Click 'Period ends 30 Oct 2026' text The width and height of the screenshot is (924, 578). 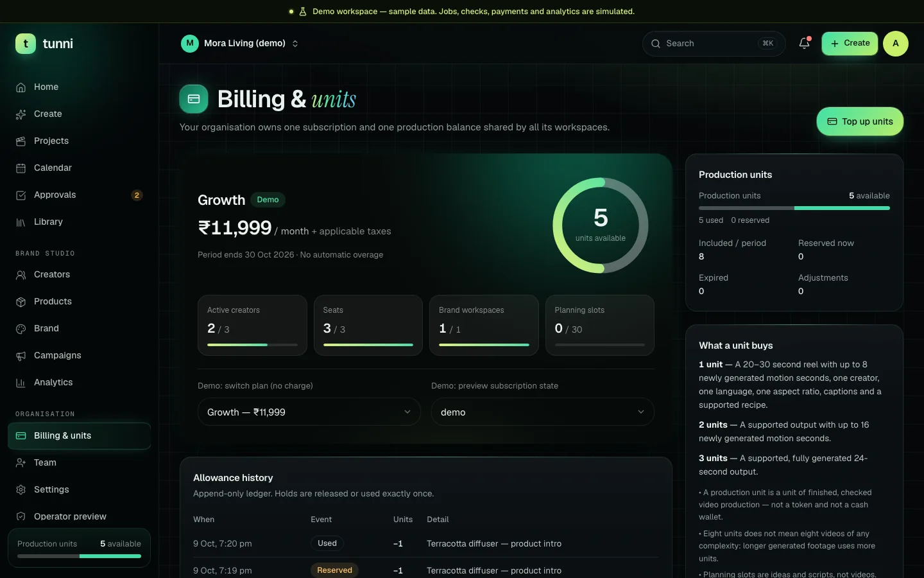[246, 255]
